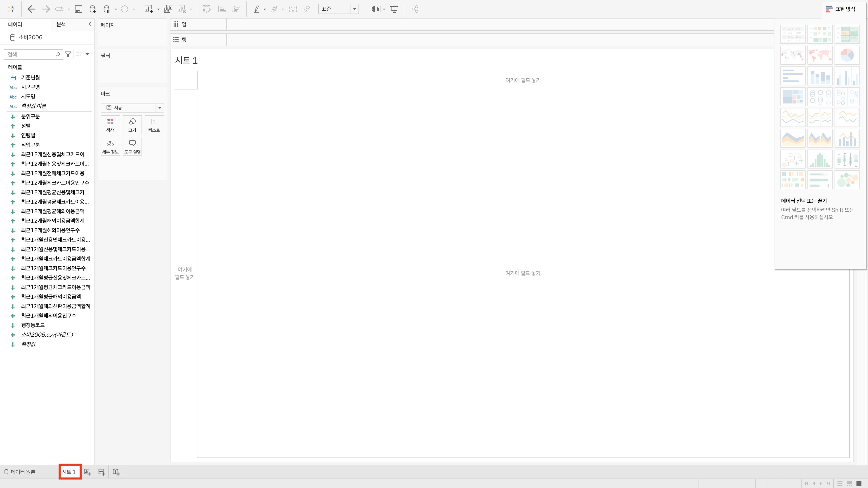Toggle the filter icon beside the search box
Image resolution: width=868 pixels, height=488 pixels.
coord(68,54)
